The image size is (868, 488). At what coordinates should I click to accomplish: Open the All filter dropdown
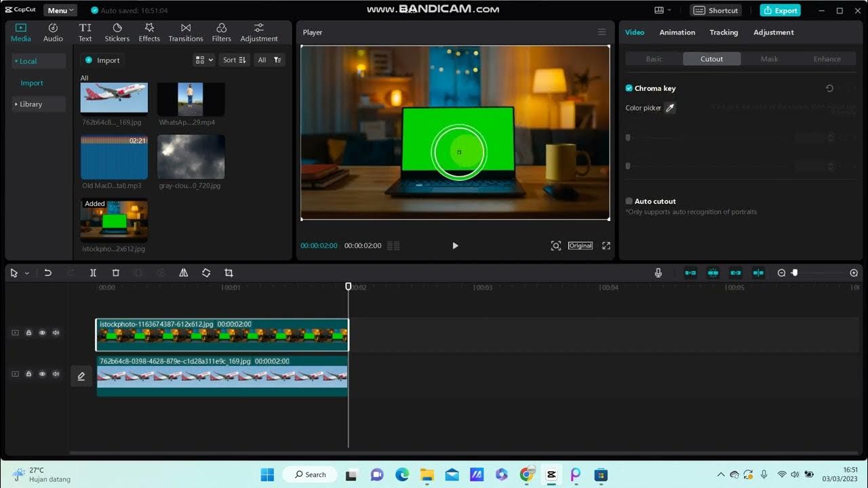tap(269, 60)
